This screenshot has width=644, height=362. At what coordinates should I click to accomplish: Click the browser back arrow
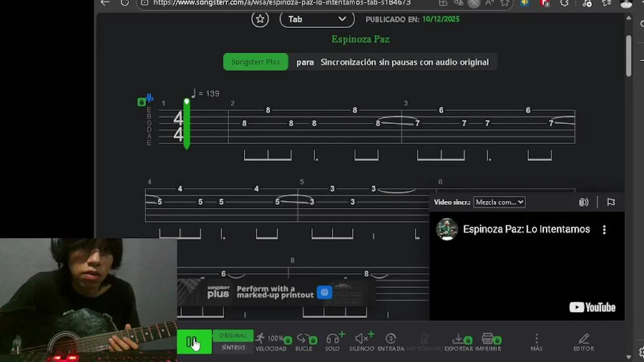point(105,3)
